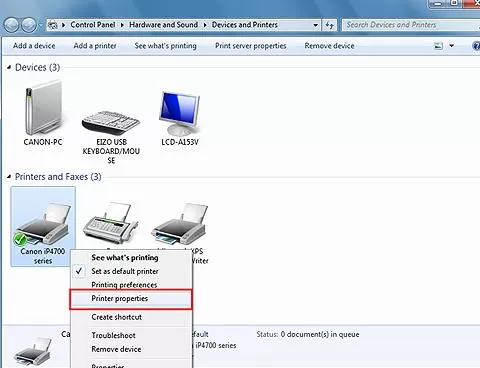
Task: Collapse the Printers and Faxes (3) group
Action: click(9, 177)
